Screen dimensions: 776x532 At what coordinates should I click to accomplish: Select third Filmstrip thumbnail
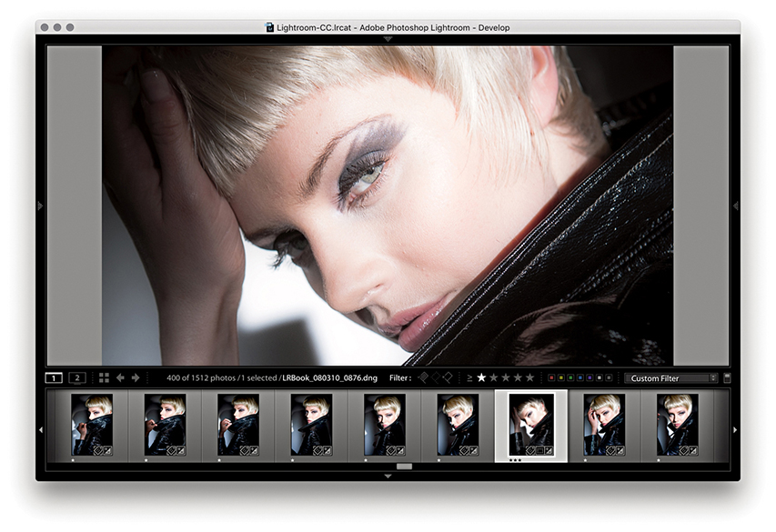click(x=238, y=425)
